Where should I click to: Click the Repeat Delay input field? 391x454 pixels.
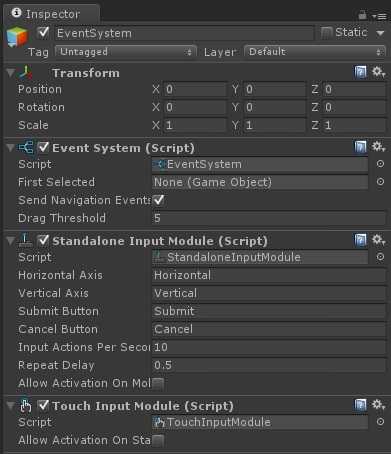coord(269,365)
